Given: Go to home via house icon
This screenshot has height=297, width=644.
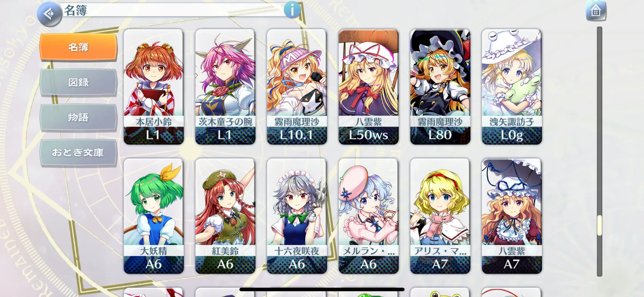Looking at the screenshot, I should (x=596, y=11).
